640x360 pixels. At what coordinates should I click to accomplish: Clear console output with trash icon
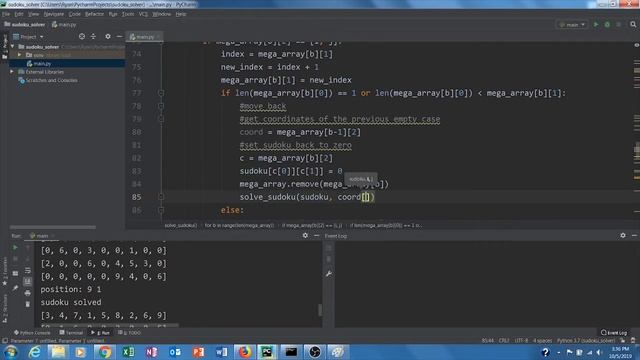(x=28, y=304)
